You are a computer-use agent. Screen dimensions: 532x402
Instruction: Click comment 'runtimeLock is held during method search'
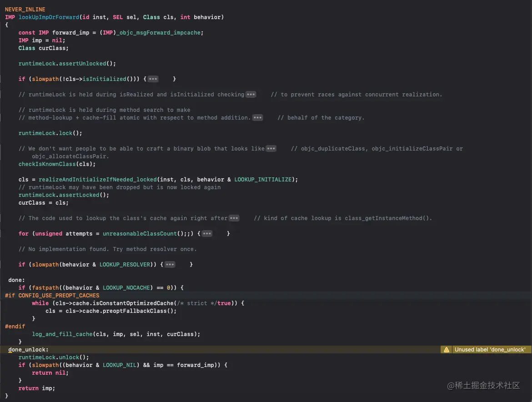105,110
